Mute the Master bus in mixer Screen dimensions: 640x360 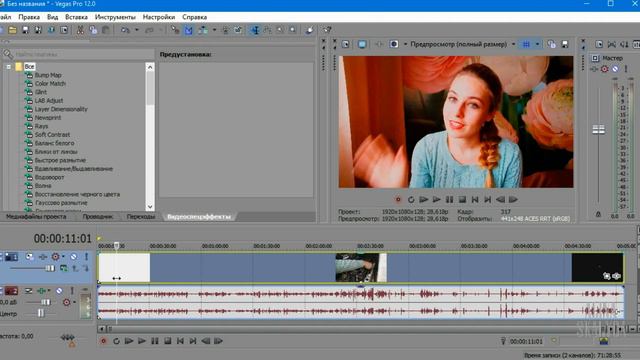[615, 69]
